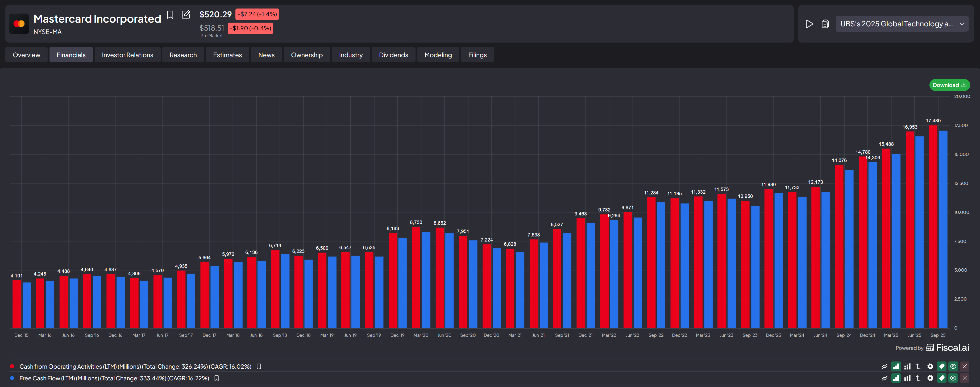Bookmark the Cash from Operating Activities metric
The image size is (980, 387).
click(x=259, y=367)
